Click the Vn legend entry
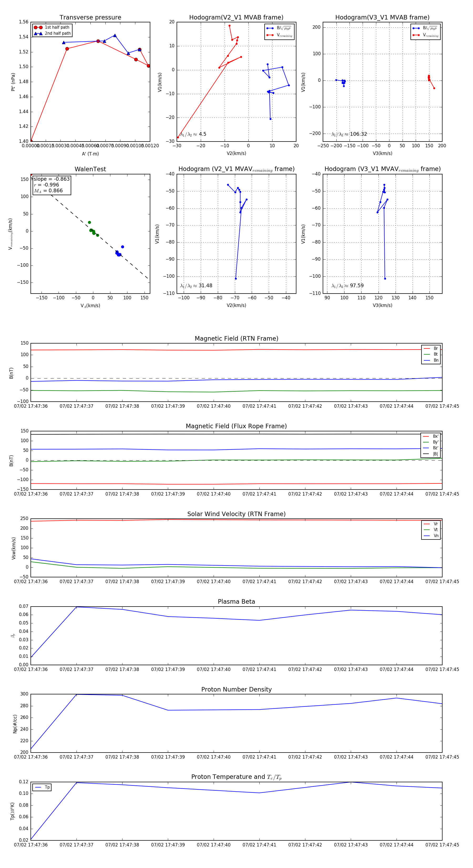473x868 pixels. pyautogui.click(x=431, y=536)
